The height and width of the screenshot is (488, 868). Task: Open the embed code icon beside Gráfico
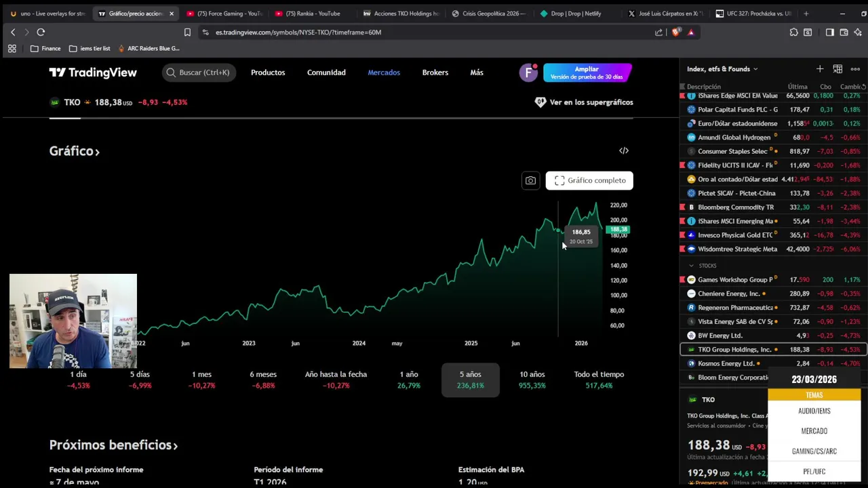point(624,150)
